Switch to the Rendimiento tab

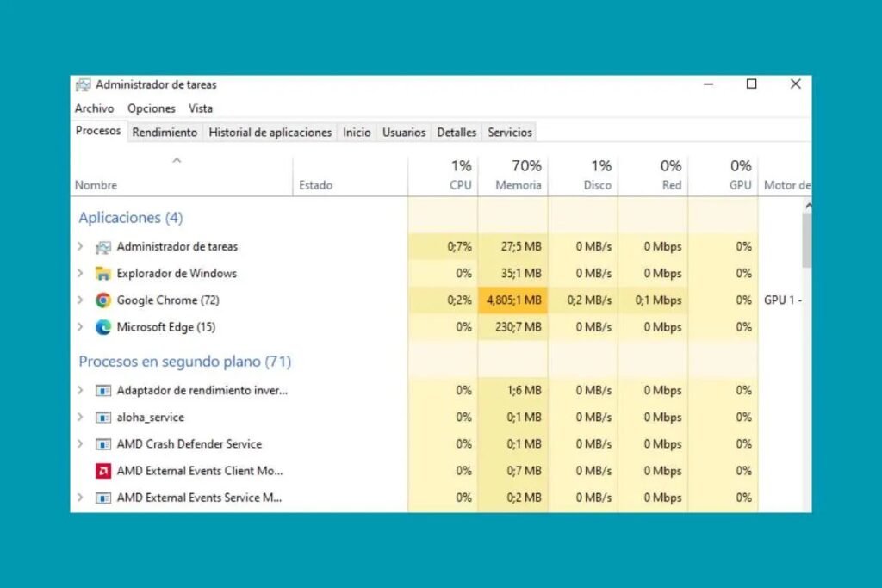(x=165, y=133)
